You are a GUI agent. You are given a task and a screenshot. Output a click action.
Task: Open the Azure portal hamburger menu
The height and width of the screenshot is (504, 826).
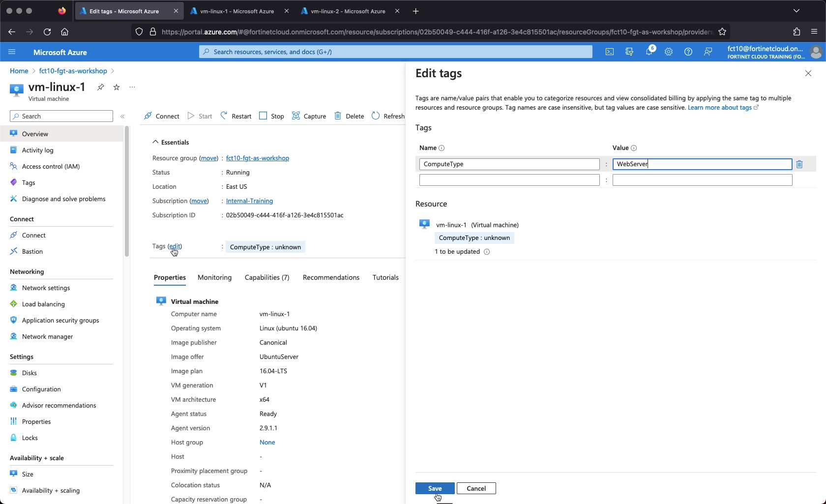(x=12, y=52)
